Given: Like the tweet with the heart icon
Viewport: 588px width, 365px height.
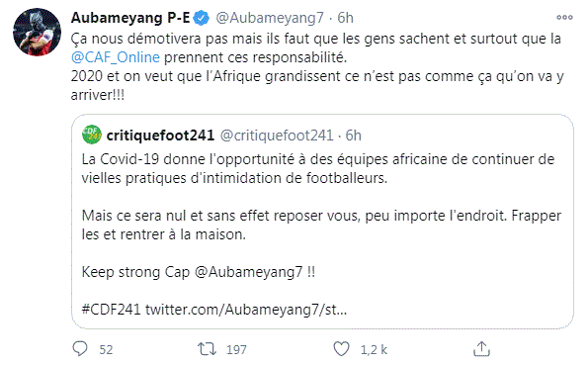Looking at the screenshot, I should (x=341, y=349).
